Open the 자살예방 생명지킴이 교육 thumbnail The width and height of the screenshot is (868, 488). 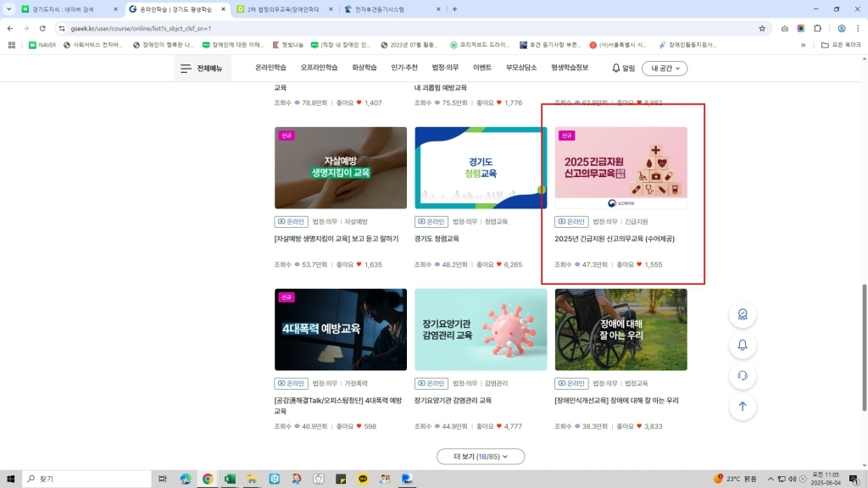[341, 168]
